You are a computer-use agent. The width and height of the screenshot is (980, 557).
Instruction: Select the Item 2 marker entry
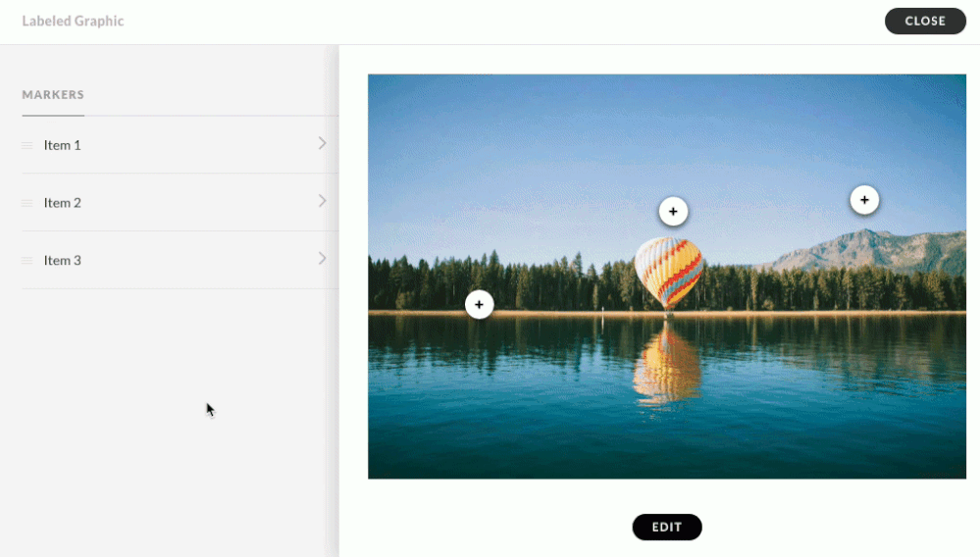(180, 202)
